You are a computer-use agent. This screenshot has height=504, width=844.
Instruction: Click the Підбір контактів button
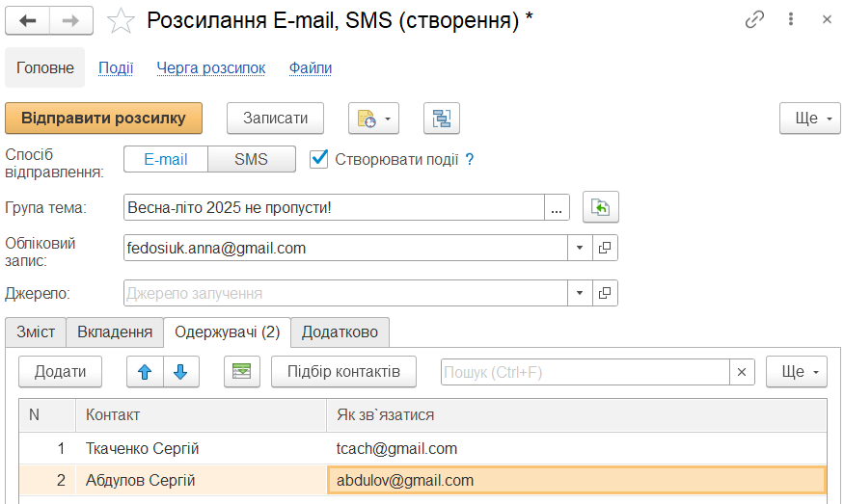(344, 372)
